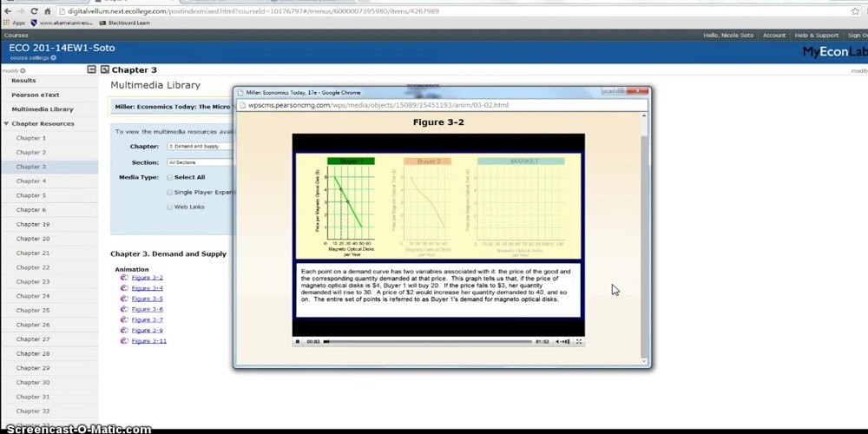Click the Help & Support link

coord(816,36)
